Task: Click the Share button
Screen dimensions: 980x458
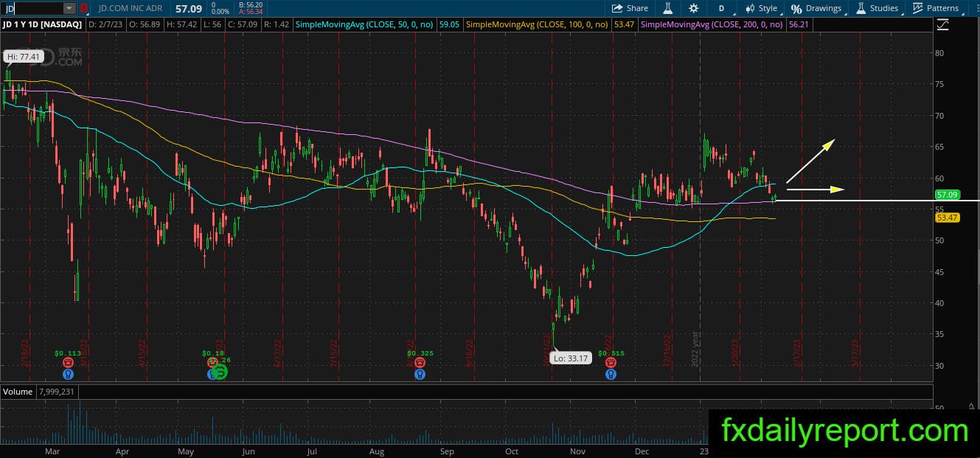Action: tap(630, 8)
